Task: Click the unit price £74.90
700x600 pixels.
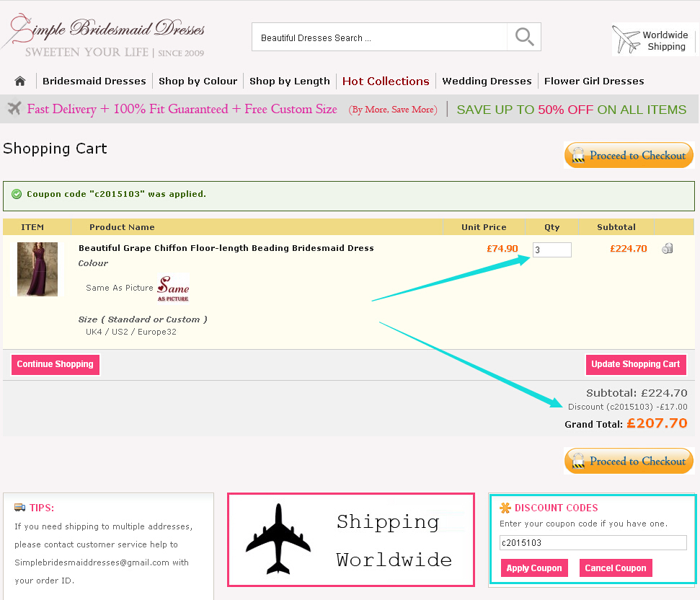Action: (x=502, y=249)
